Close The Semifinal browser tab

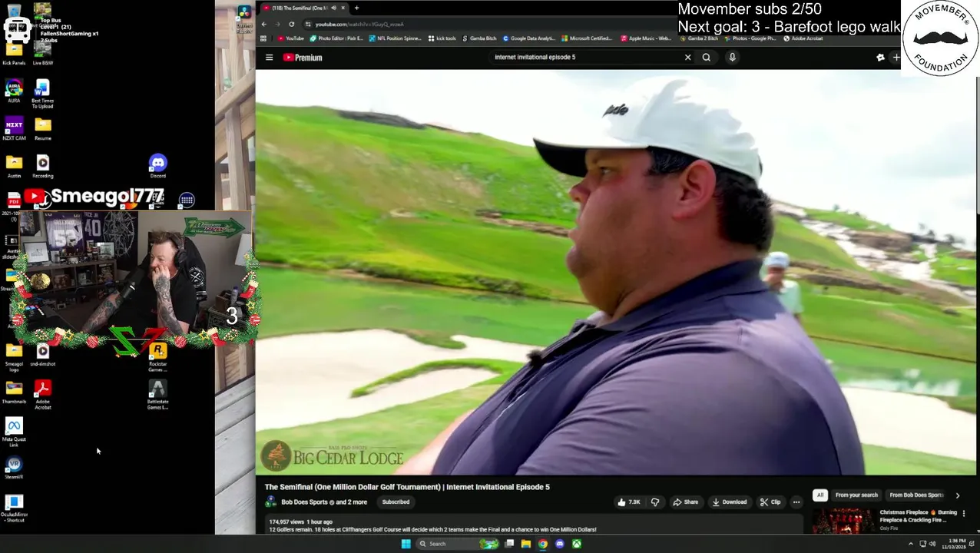pos(343,8)
